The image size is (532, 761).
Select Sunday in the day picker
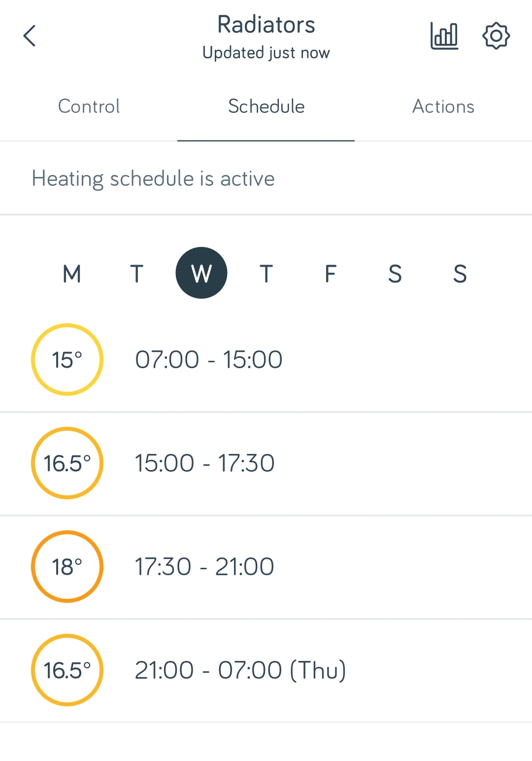point(460,274)
